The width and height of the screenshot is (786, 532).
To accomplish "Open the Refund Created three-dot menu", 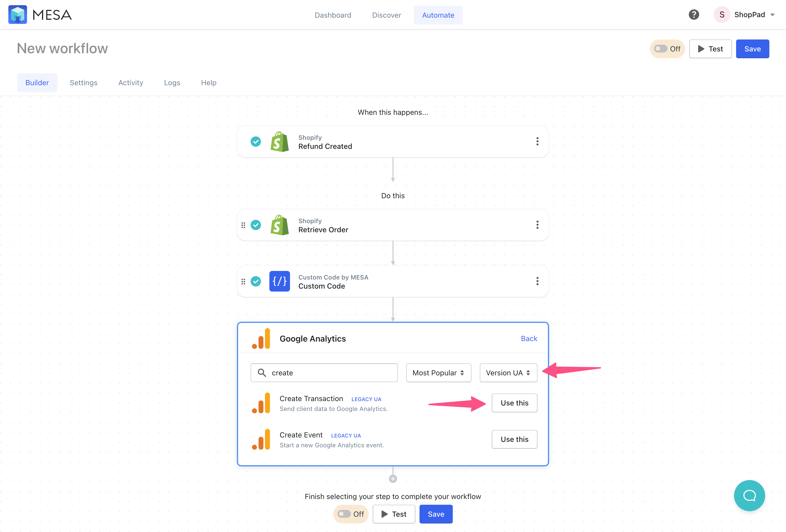I will pyautogui.click(x=537, y=141).
